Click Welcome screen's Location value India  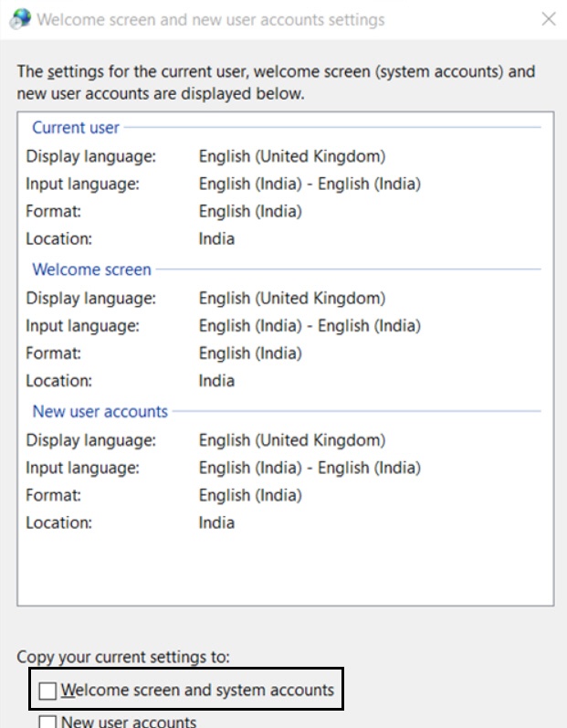216,380
